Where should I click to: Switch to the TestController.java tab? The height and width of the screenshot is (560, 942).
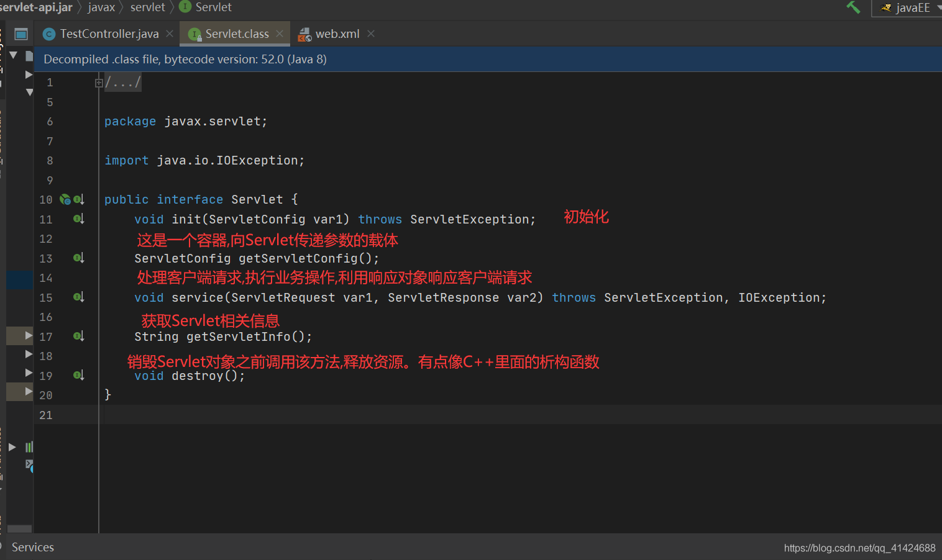click(101, 34)
